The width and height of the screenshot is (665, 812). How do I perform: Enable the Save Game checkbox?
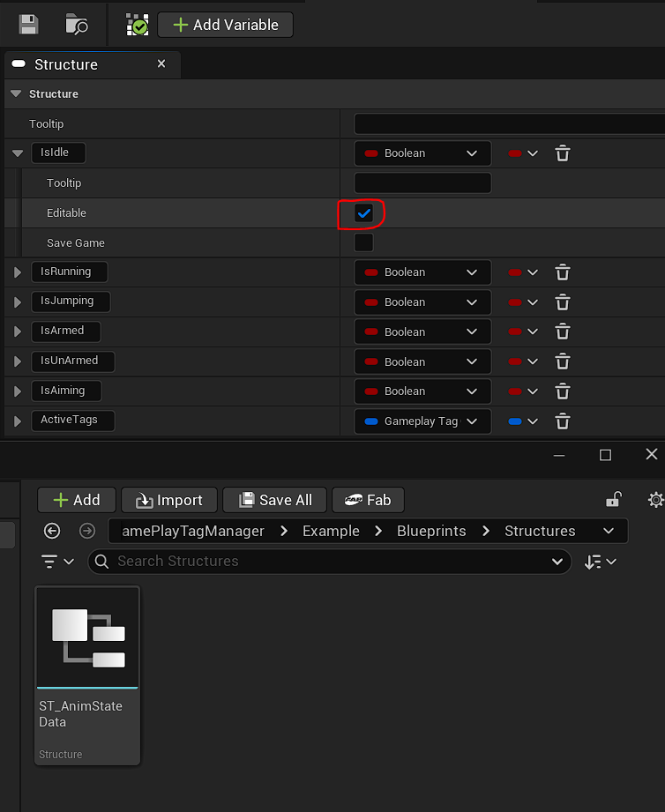pyautogui.click(x=363, y=242)
